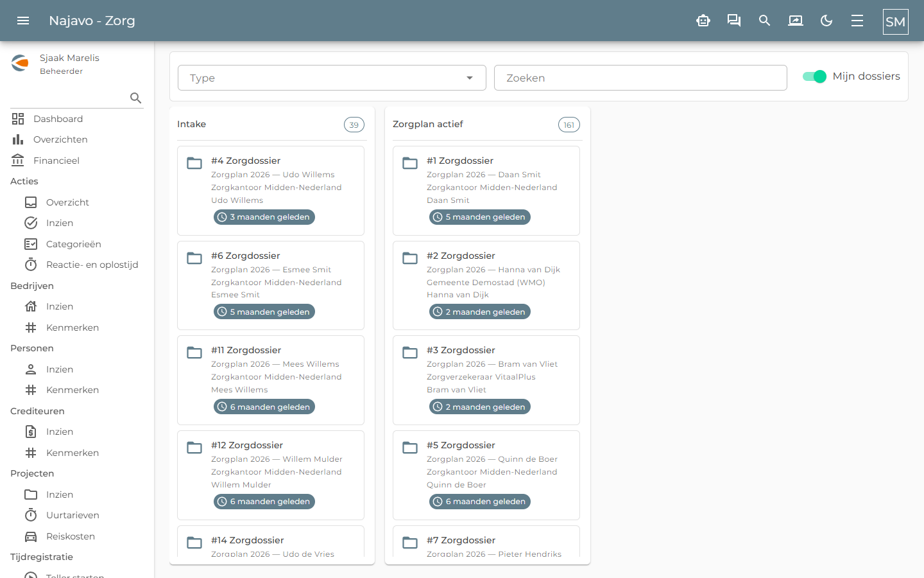Click the folder icon on #3 Zorgdossier
924x578 pixels.
coord(410,353)
